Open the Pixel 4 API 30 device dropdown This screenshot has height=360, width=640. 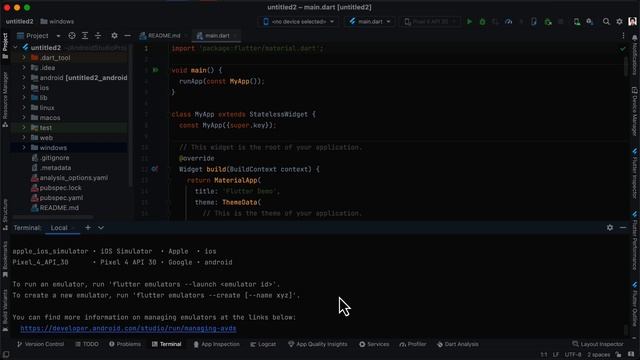(430, 21)
